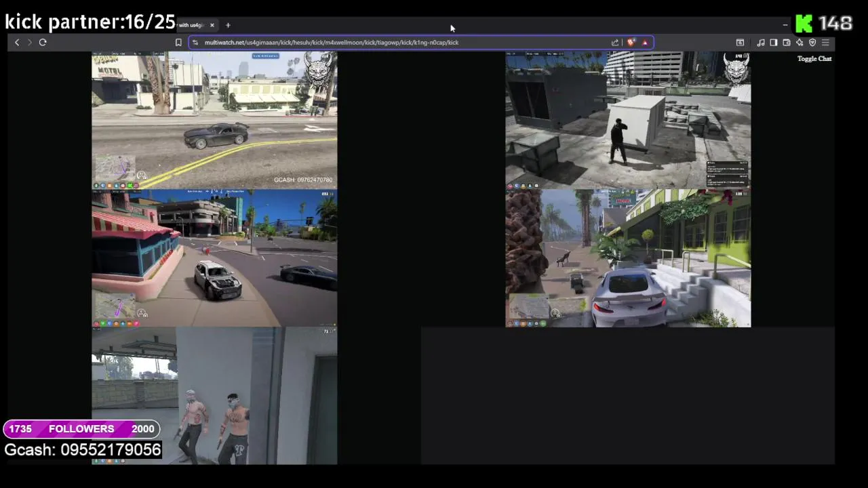
Task: Open site information icon in address bar
Action: pos(195,42)
